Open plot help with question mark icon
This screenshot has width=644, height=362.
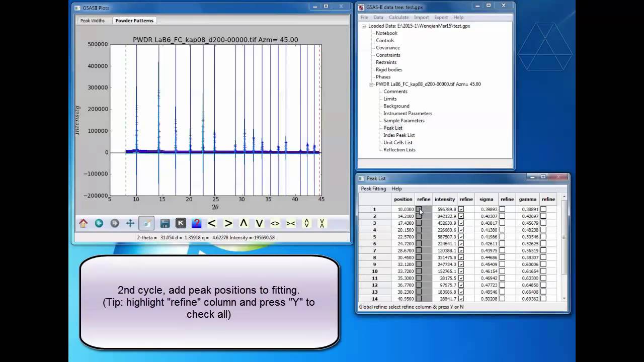[196, 223]
